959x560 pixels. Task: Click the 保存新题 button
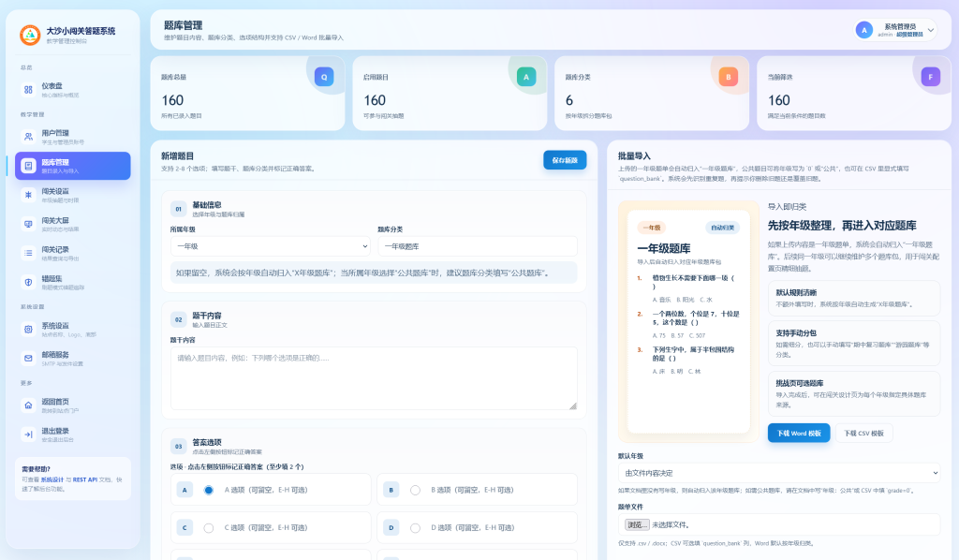click(x=565, y=160)
